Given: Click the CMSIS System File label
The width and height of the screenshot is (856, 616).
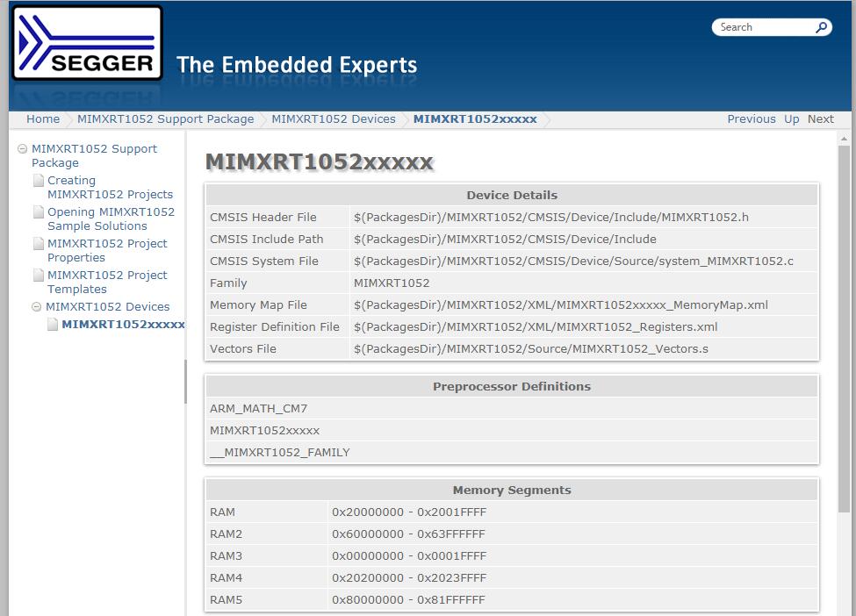Looking at the screenshot, I should coord(263,261).
